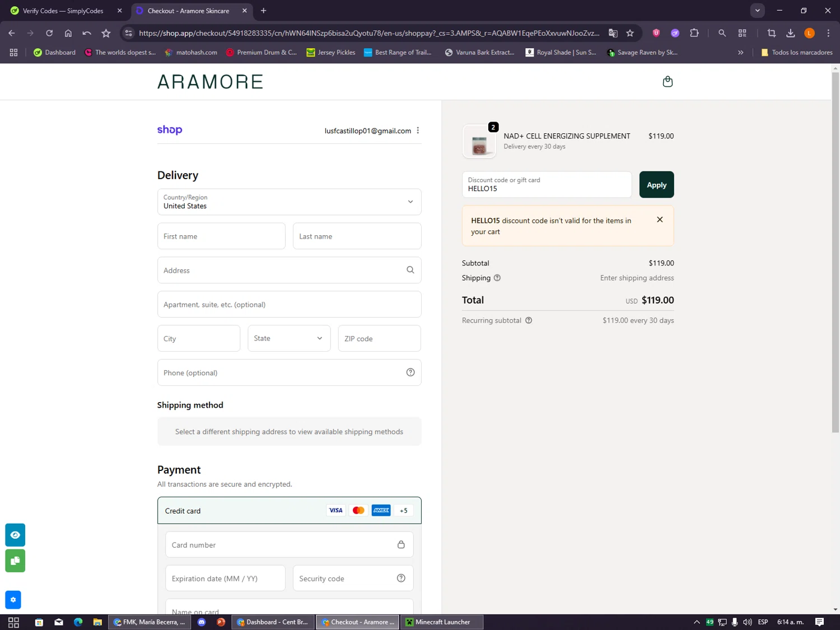This screenshot has height=630, width=840.
Task: Open Todos los marcadores folder
Action: (x=796, y=52)
